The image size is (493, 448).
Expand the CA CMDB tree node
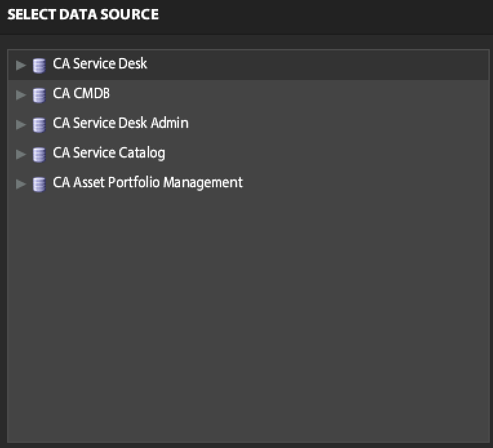(21, 95)
